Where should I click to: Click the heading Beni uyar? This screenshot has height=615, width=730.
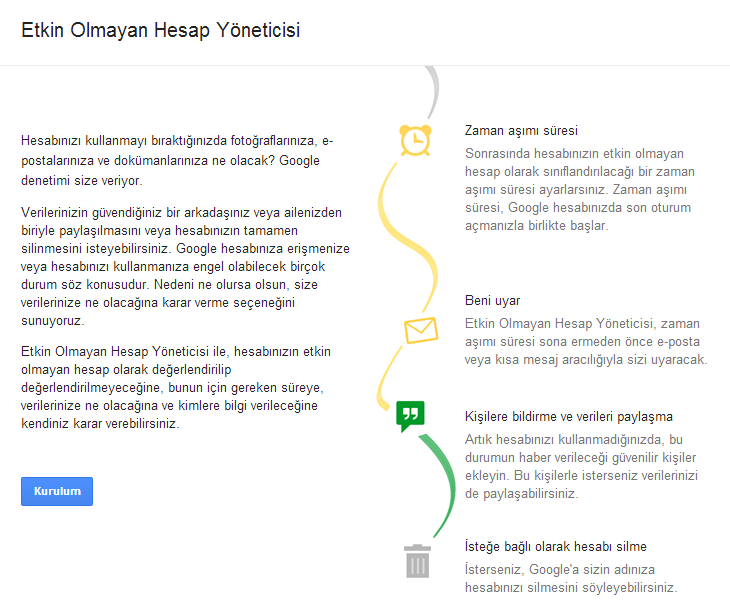pos(492,301)
